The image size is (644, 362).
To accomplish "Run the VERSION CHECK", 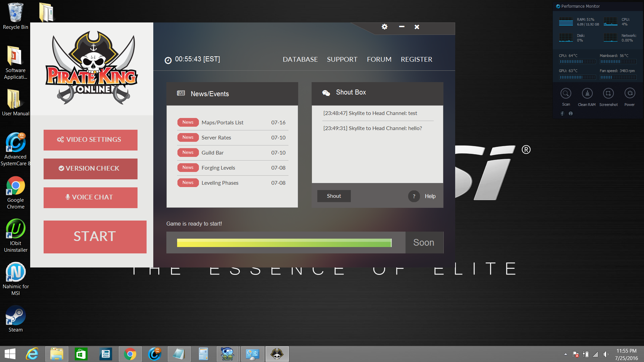I will coord(91,169).
